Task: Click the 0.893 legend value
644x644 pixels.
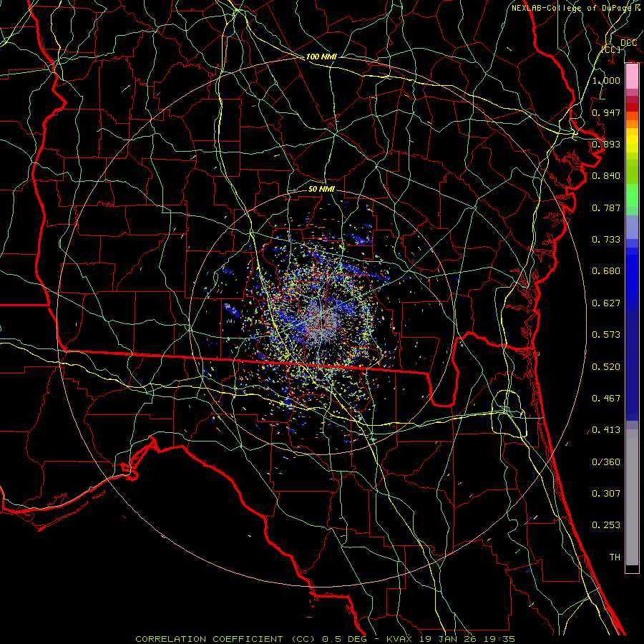Action: click(606, 144)
